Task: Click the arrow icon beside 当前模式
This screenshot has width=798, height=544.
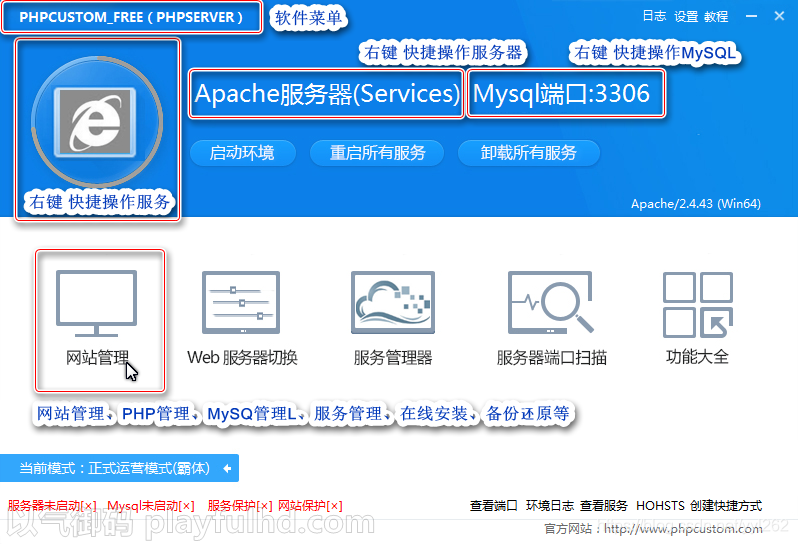Action: (227, 468)
